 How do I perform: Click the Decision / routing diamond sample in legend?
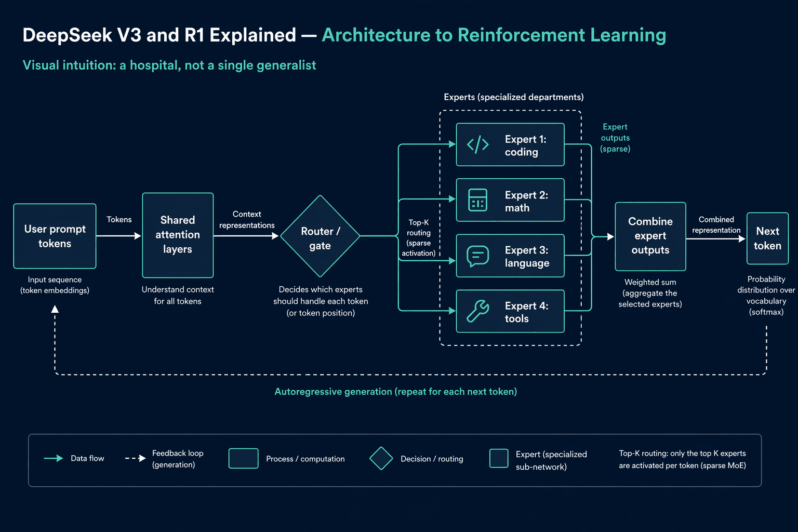tap(381, 458)
